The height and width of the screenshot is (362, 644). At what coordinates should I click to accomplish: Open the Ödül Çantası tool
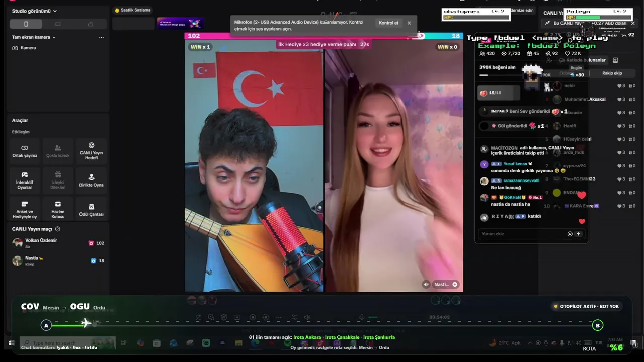[x=91, y=210]
